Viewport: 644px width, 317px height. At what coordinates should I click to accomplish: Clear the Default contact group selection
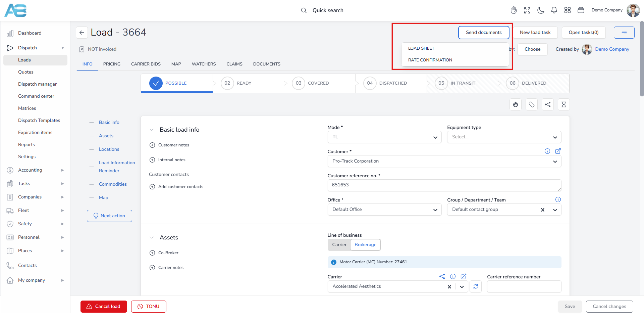543,210
